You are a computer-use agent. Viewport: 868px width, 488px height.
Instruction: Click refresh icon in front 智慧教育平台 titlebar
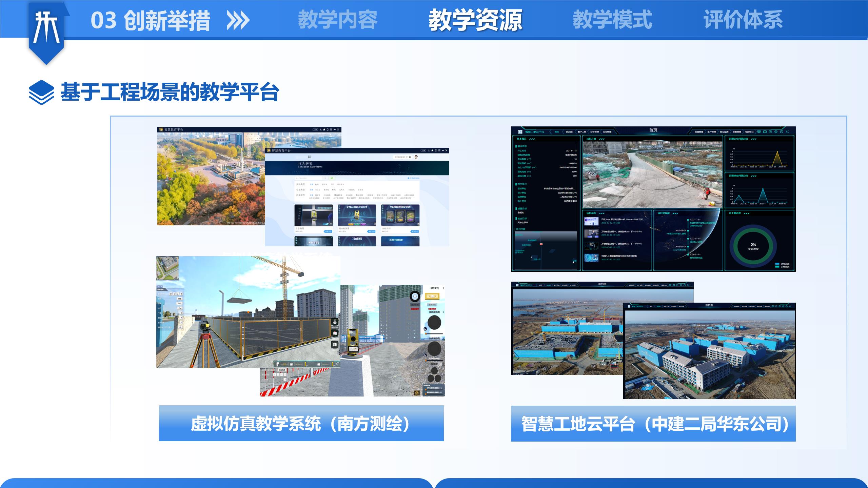pyautogui.click(x=436, y=150)
